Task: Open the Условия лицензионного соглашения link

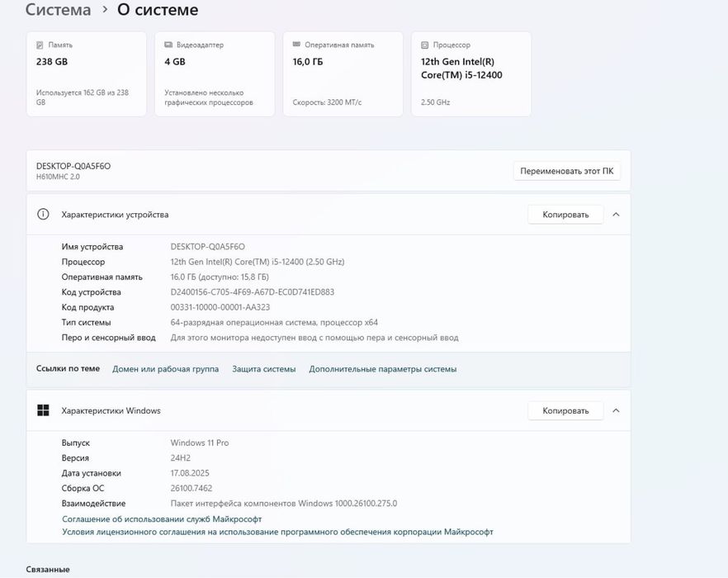Action: 277,533
